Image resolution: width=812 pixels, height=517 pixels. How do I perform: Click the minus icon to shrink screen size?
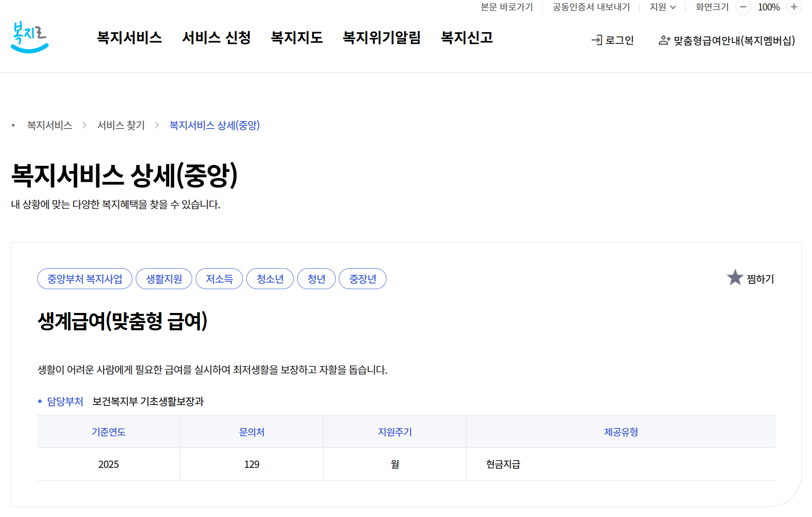coord(743,7)
